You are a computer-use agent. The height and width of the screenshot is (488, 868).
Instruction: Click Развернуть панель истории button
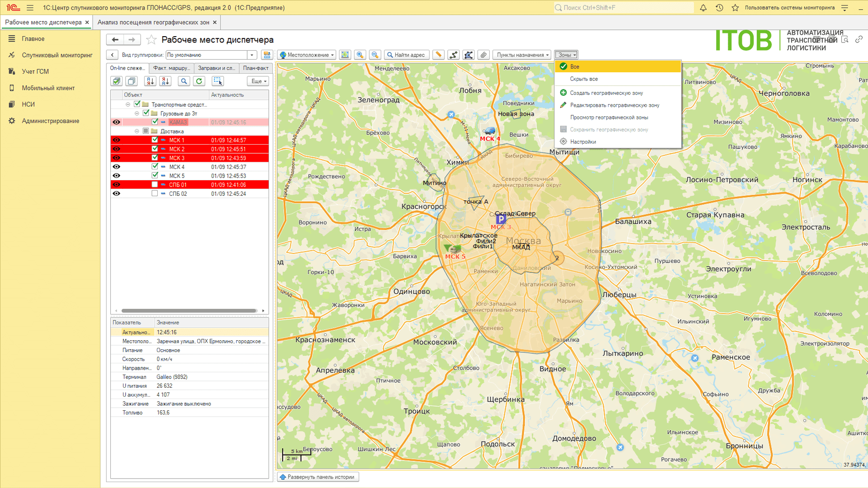point(317,477)
